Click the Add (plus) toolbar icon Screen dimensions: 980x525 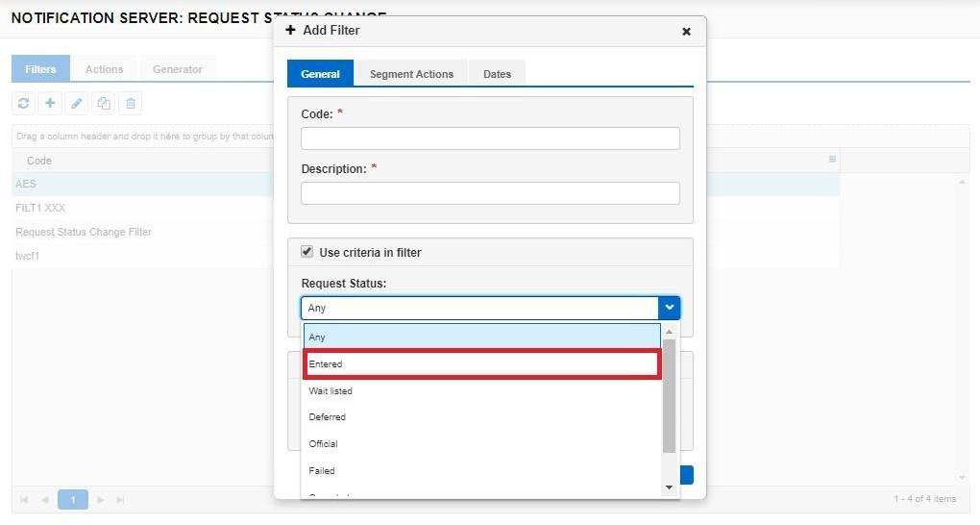(x=50, y=103)
